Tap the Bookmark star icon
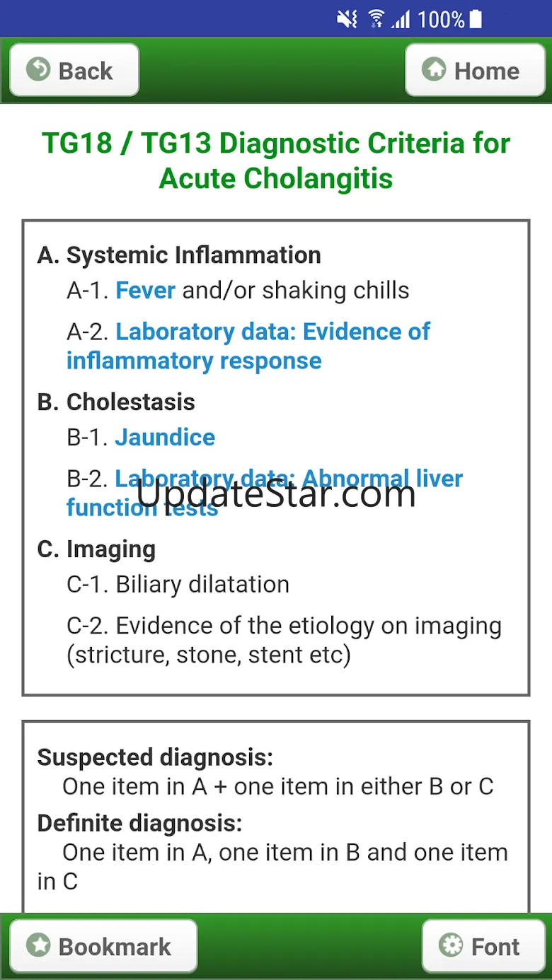 click(38, 945)
